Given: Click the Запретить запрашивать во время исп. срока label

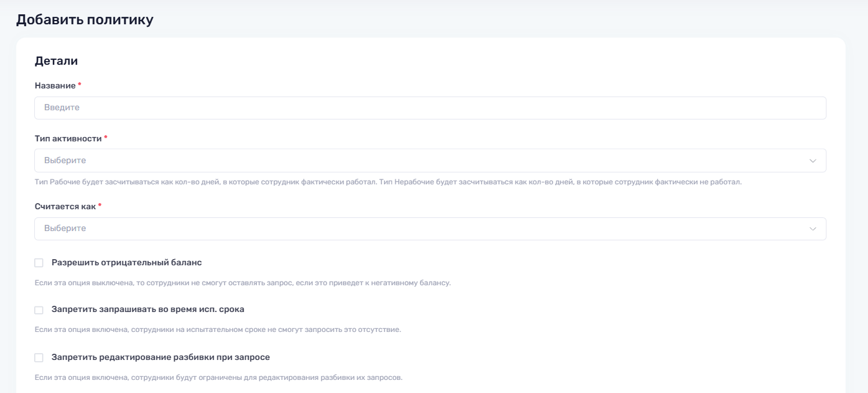Looking at the screenshot, I should coord(147,310).
